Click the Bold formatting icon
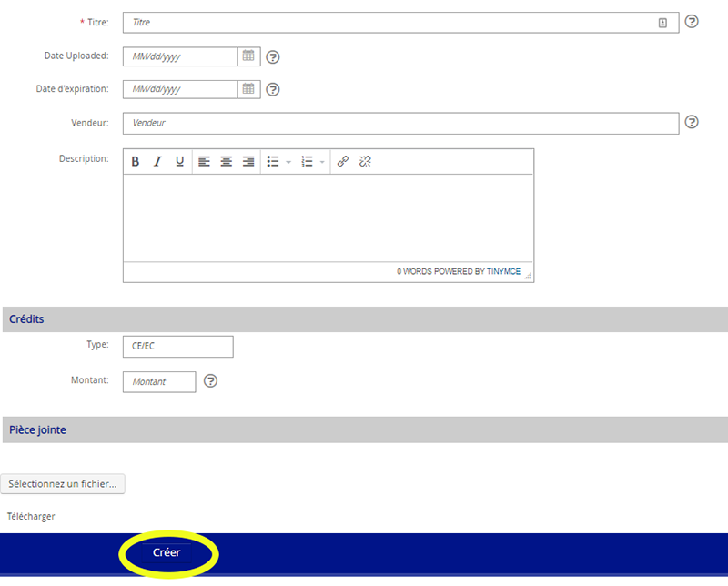This screenshot has width=728, height=586. (135, 161)
